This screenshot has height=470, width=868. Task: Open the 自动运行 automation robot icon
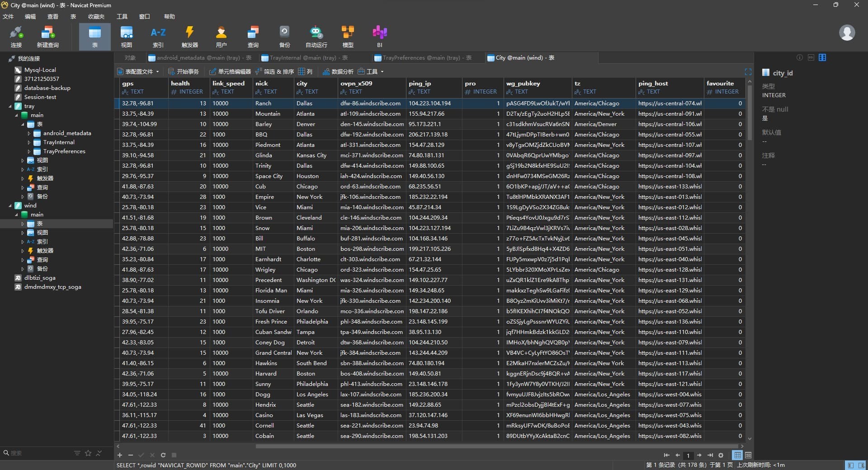point(316,37)
